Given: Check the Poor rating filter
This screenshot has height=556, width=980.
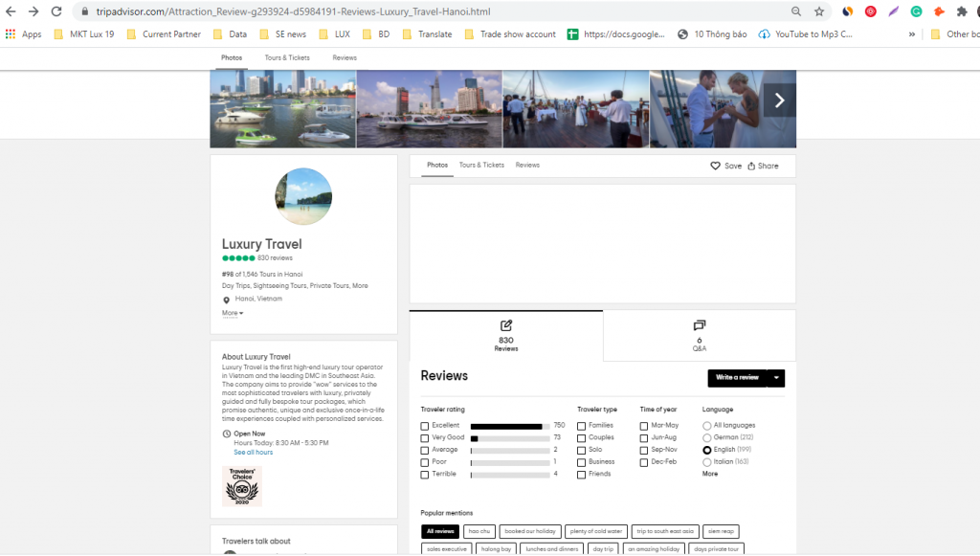Looking at the screenshot, I should (x=424, y=462).
